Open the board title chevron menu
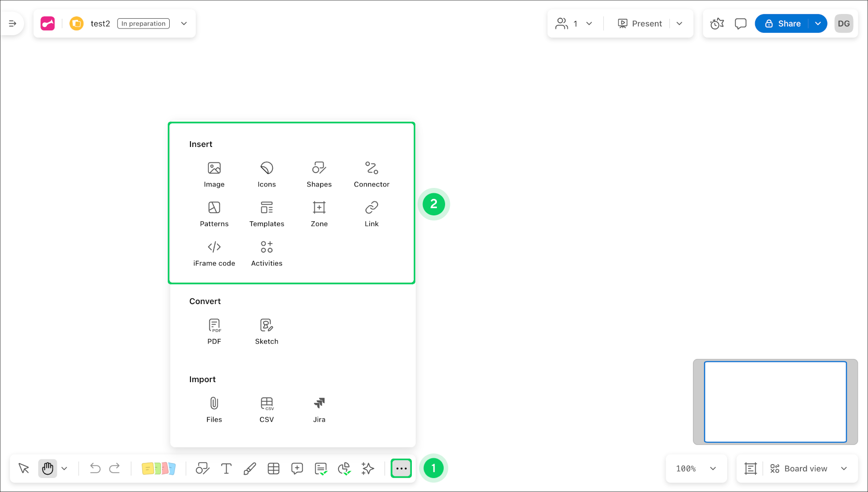 point(184,23)
